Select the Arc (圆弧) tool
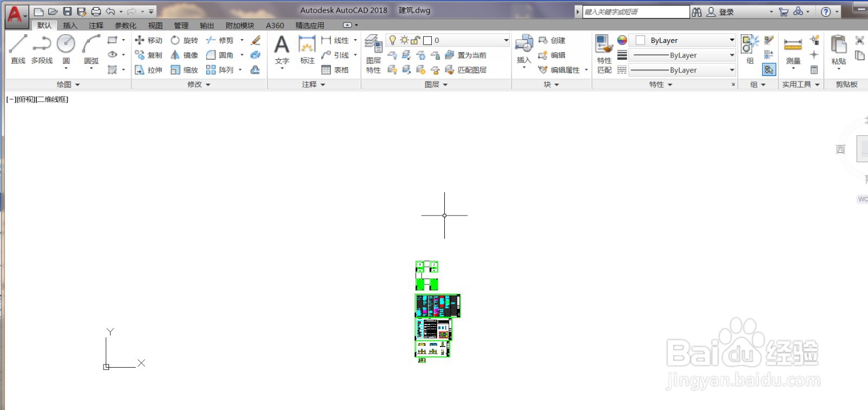This screenshot has width=868, height=410. pyautogui.click(x=91, y=49)
